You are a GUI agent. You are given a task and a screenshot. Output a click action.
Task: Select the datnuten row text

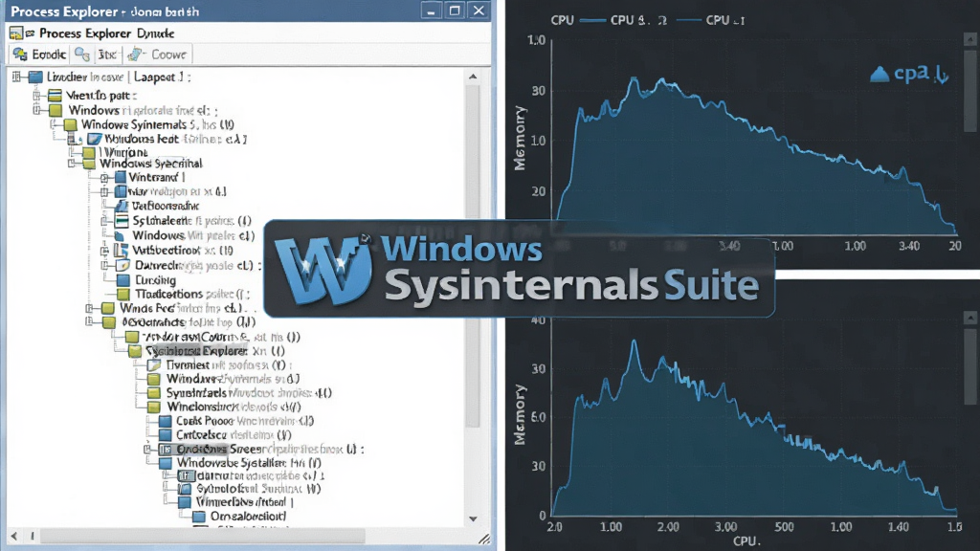pyautogui.click(x=260, y=476)
